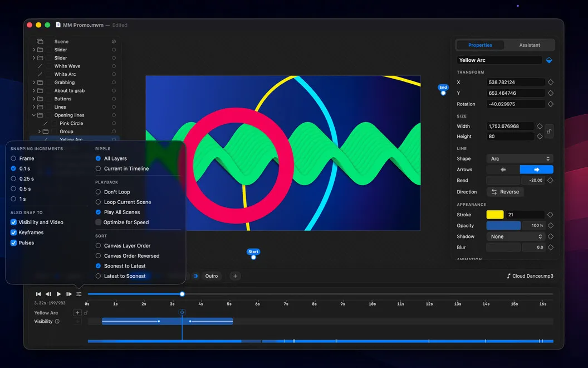Jump to the start of the timeline
This screenshot has height=368, width=588.
(x=38, y=294)
